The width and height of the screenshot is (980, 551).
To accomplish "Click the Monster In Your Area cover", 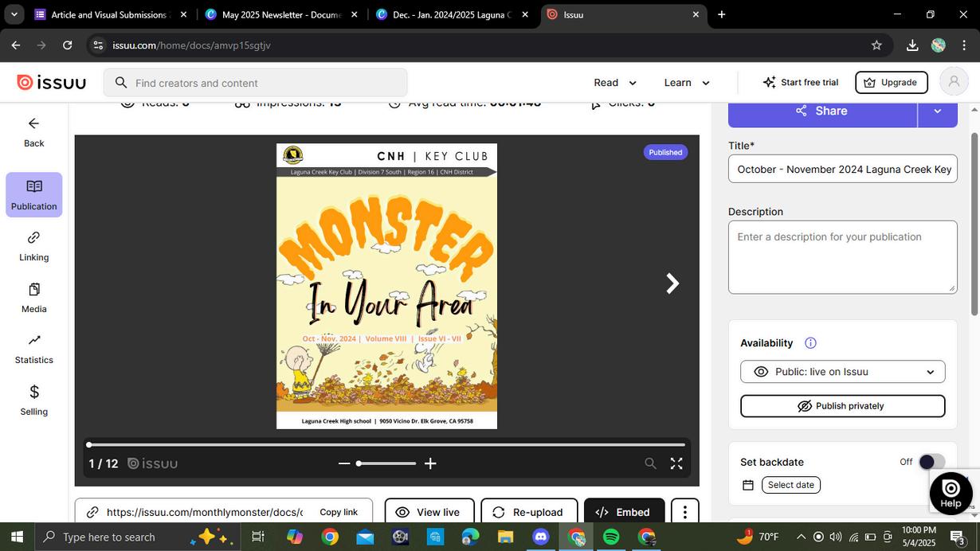I will pyautogui.click(x=386, y=286).
